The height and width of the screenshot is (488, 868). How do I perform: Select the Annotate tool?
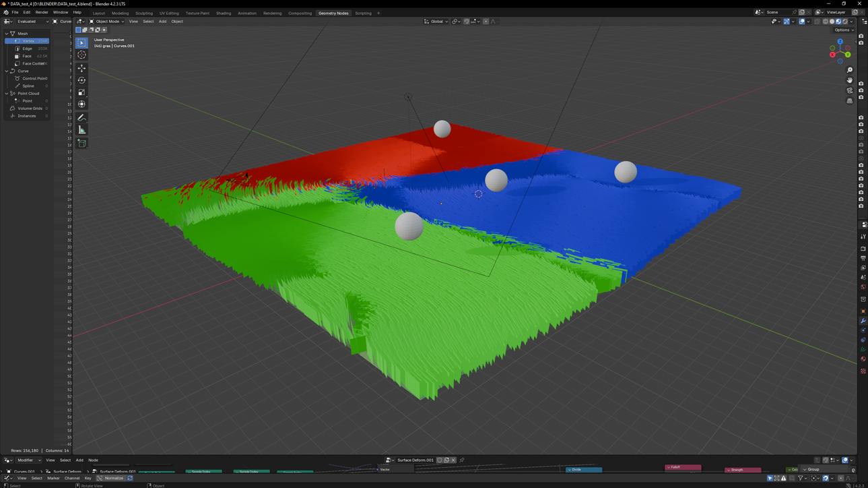point(81,118)
